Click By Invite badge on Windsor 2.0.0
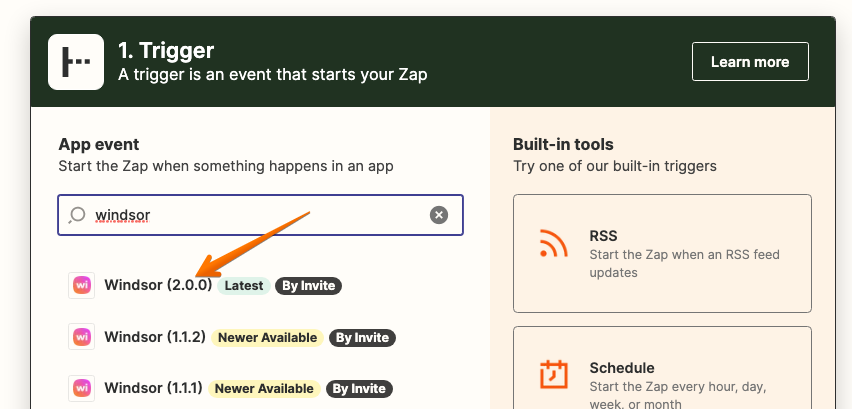 coord(309,286)
